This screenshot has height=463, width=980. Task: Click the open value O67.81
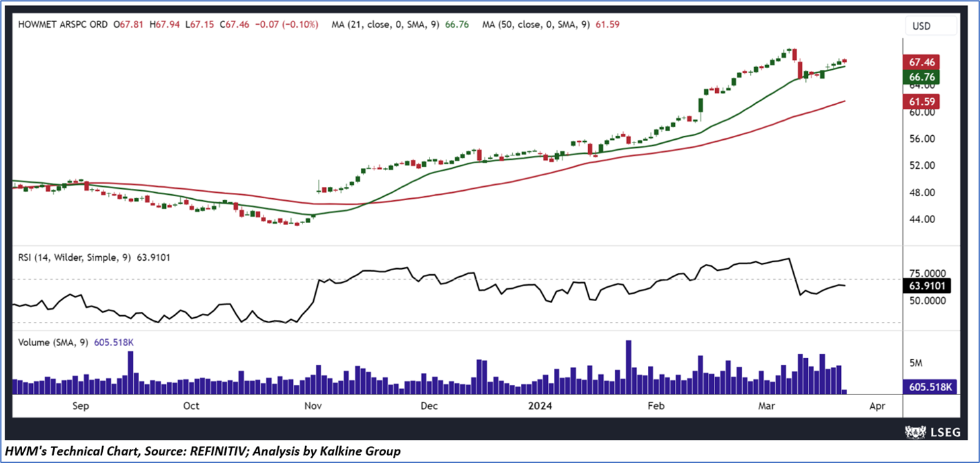(128, 25)
